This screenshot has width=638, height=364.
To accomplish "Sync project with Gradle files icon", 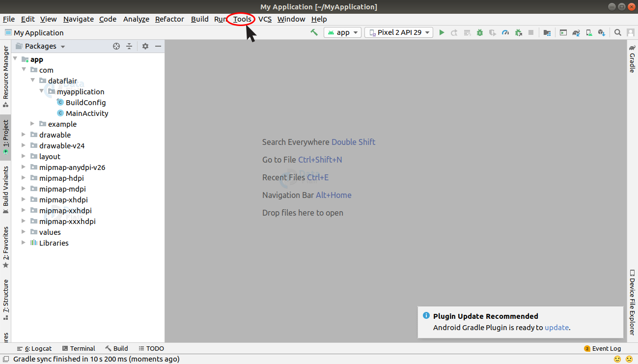I will click(x=576, y=32).
